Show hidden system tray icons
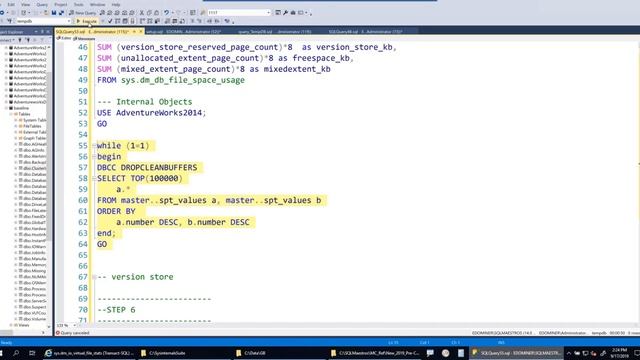Viewport: 640px width, 360px height. click(x=569, y=353)
